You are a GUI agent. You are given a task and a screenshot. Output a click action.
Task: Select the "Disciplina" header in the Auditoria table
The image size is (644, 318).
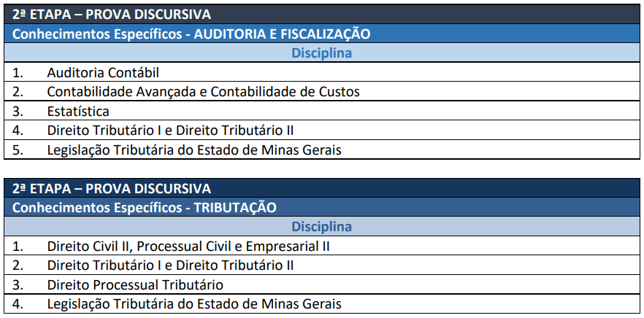coord(321,53)
